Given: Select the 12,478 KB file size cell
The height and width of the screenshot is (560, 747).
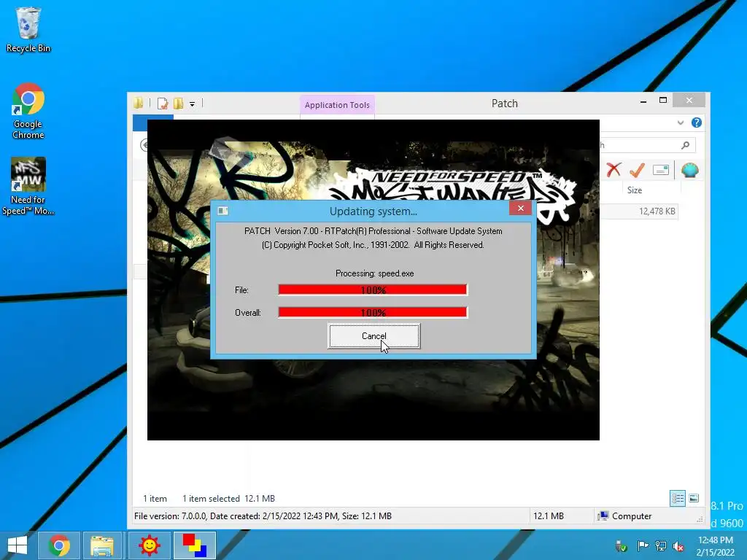Looking at the screenshot, I should click(657, 211).
